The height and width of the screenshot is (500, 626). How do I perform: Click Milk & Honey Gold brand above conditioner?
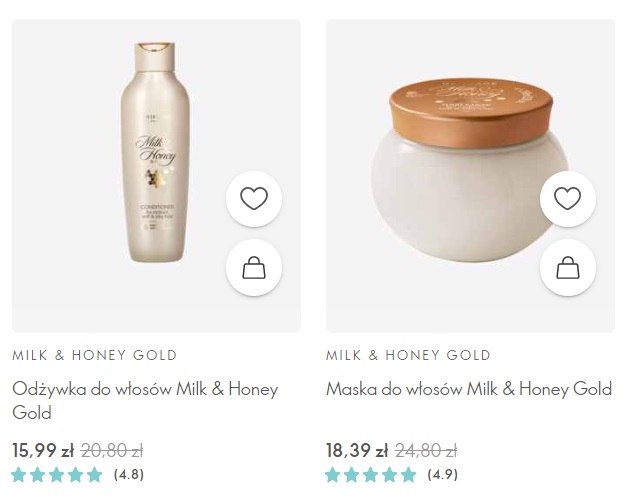95,355
